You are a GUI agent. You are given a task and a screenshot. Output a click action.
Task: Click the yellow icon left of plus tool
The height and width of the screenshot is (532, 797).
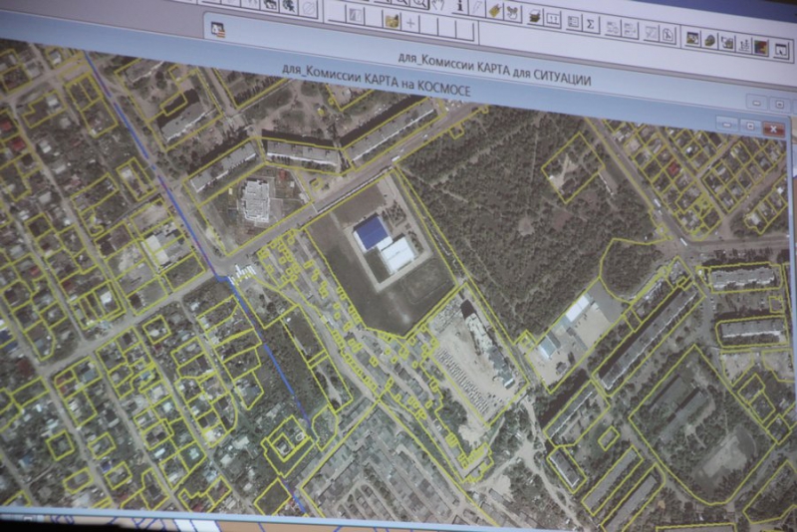click(391, 19)
